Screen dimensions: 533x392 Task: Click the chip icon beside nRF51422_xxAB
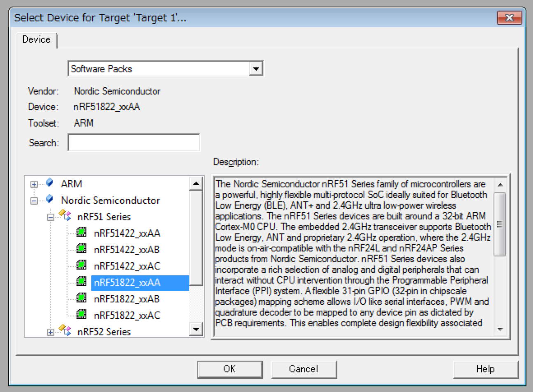(x=81, y=249)
